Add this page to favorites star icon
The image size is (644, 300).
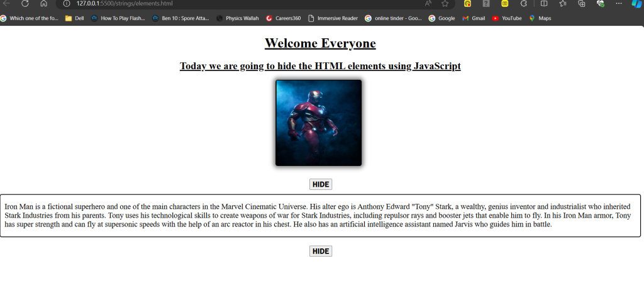[445, 3]
